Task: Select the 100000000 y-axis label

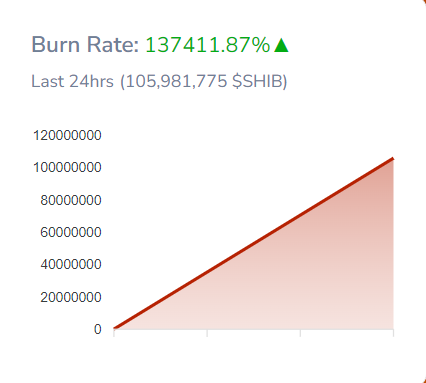Action: 67,167
